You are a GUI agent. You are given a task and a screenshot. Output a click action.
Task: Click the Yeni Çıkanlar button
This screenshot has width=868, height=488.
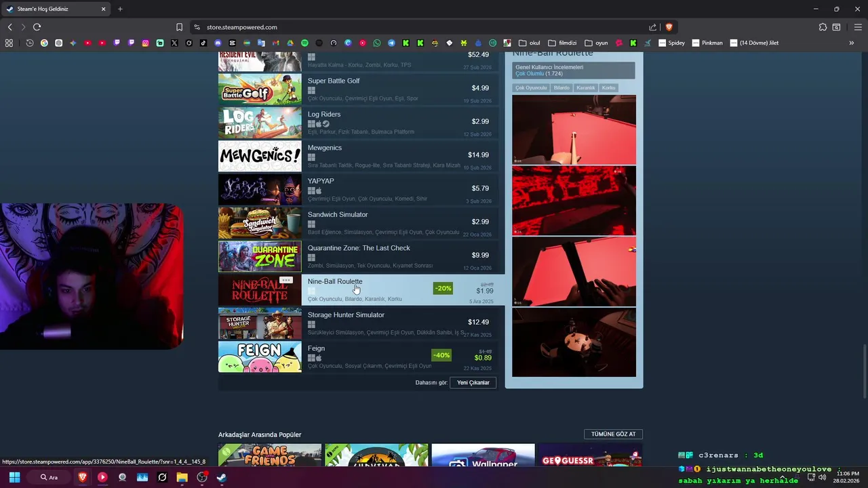point(473,383)
